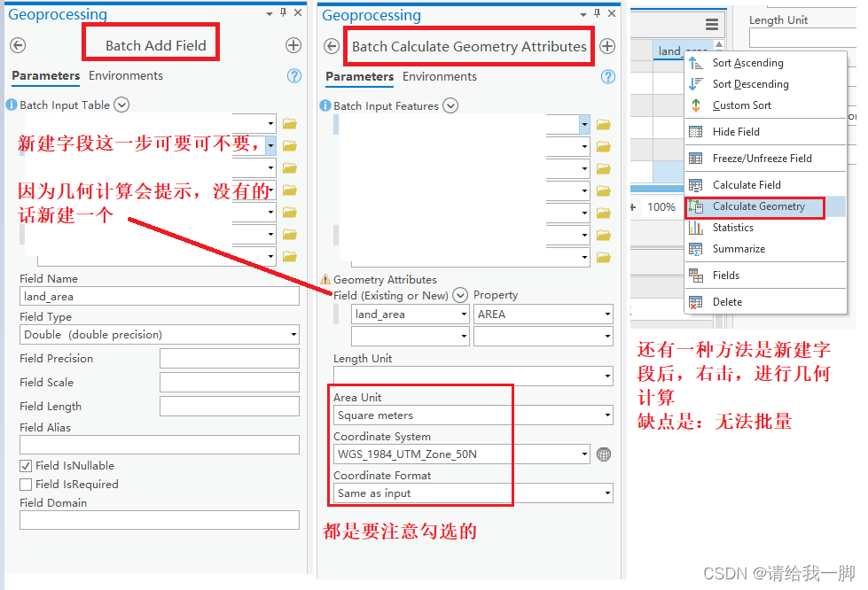The image size is (868, 590).
Task: Click the Field Domain input box
Action: pos(160,520)
